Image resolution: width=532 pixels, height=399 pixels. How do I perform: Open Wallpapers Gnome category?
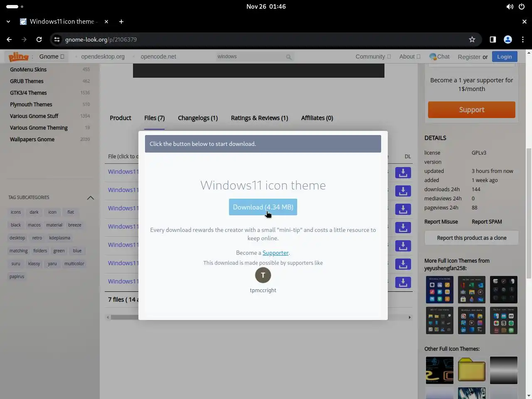point(32,139)
